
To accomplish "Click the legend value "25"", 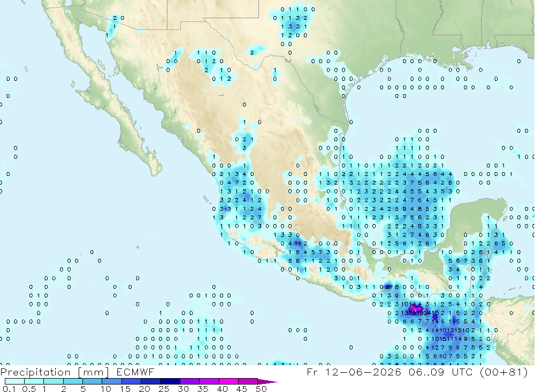I will (x=164, y=389).
